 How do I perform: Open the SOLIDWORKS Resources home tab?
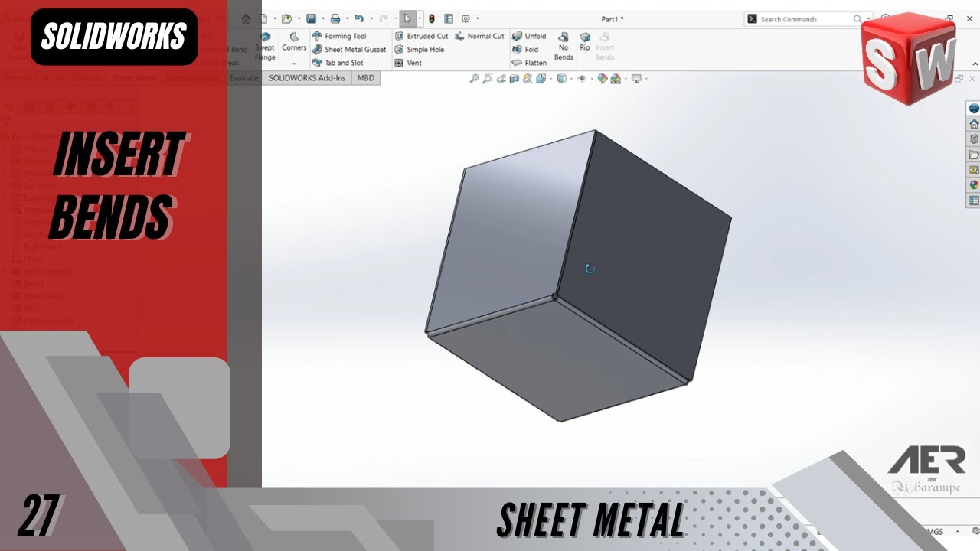(x=974, y=124)
